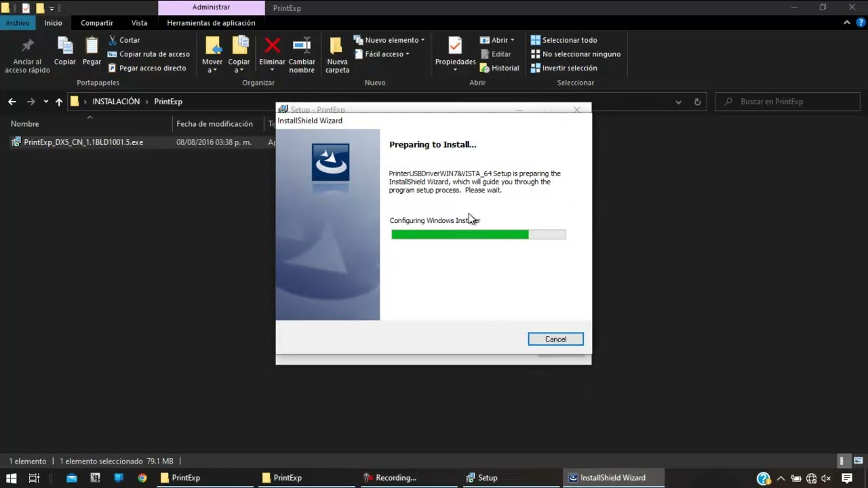Click Anclar al acceso rápido pin icon
868x488 pixels.
point(27,47)
